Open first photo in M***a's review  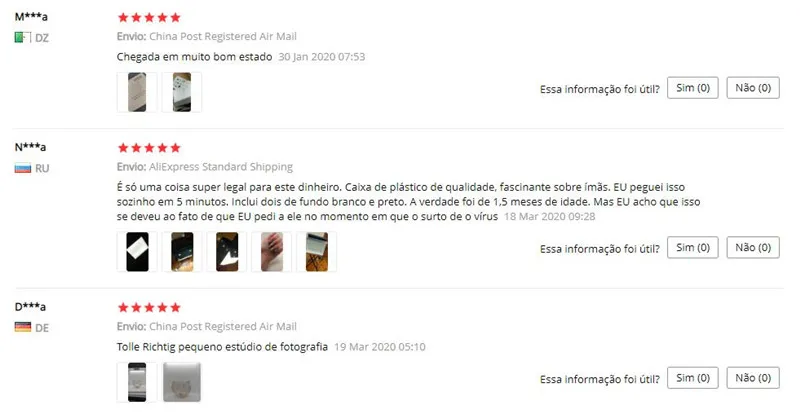point(137,92)
